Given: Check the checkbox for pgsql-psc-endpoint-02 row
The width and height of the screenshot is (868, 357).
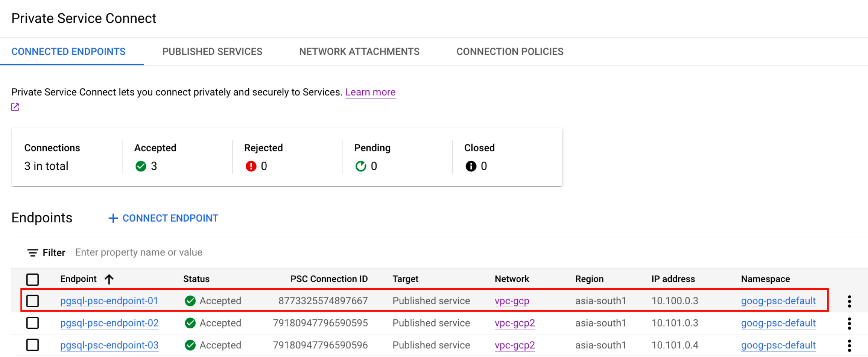Looking at the screenshot, I should (33, 323).
